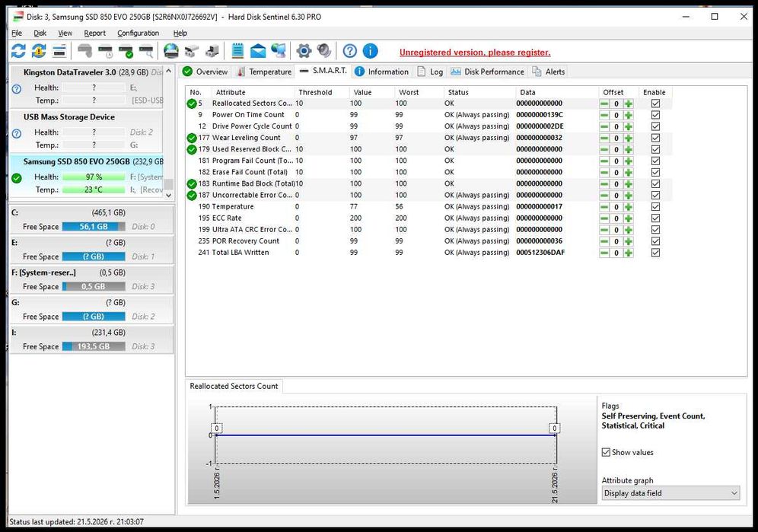Click the disk list scroll up arrow

click(x=168, y=71)
